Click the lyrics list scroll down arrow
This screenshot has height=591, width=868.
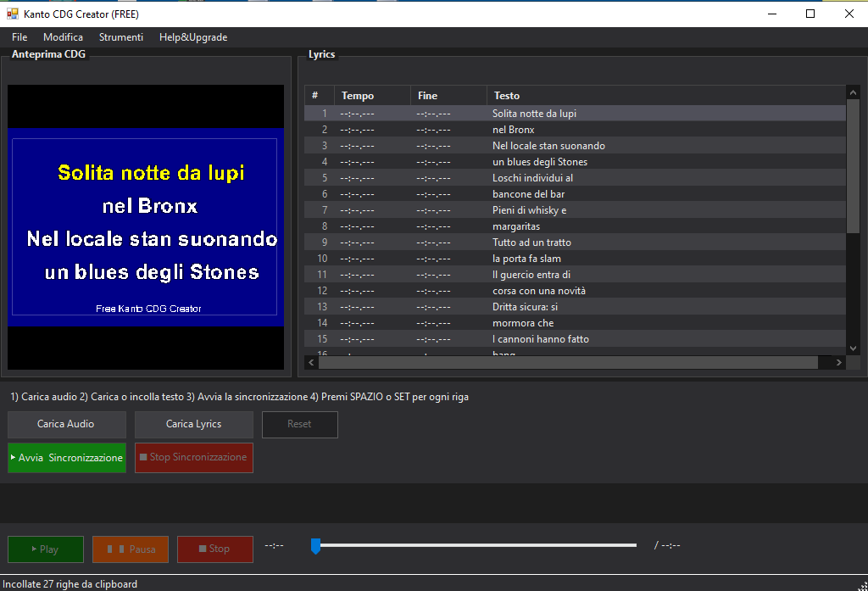[x=853, y=348]
